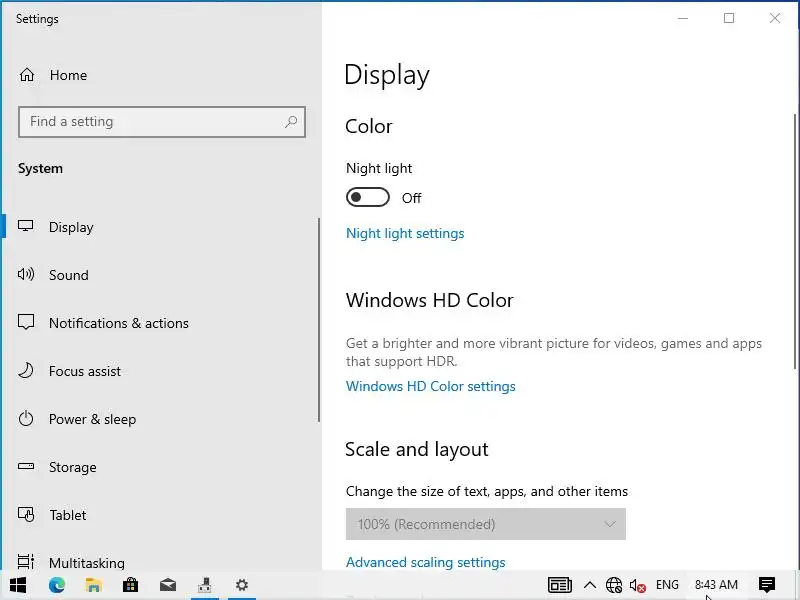The height and width of the screenshot is (600, 800).
Task: Toggle Night light on
Action: click(x=368, y=197)
